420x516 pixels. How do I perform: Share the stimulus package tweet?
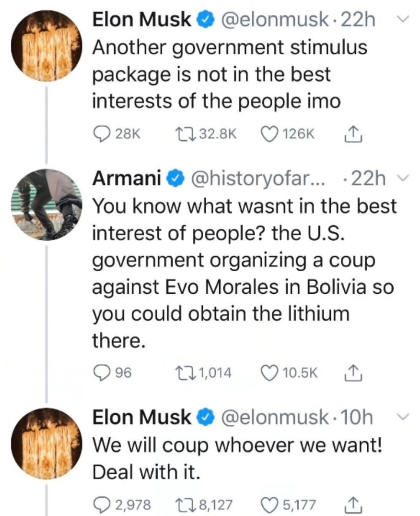(353, 134)
